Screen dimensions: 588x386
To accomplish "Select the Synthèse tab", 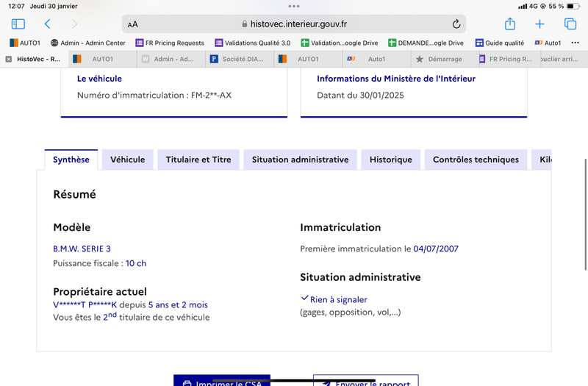I will pyautogui.click(x=71, y=160).
